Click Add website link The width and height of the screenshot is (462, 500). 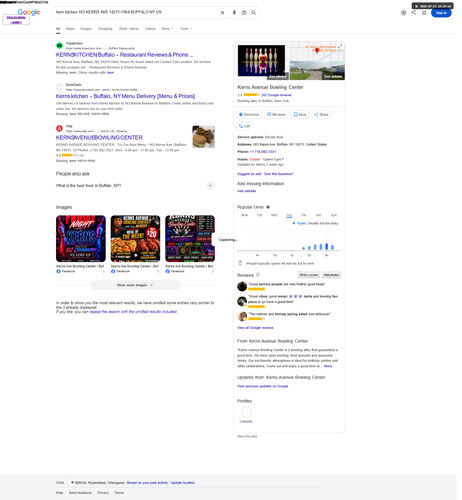[x=246, y=191]
